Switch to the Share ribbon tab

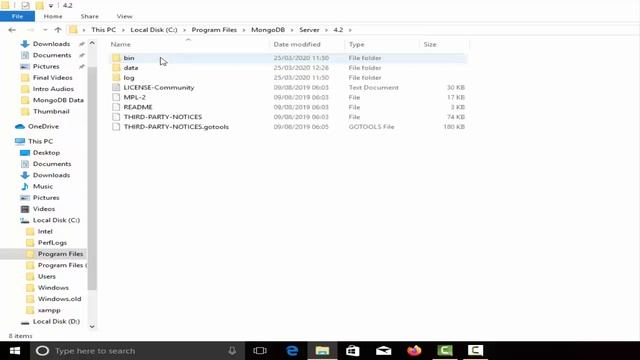(x=89, y=16)
